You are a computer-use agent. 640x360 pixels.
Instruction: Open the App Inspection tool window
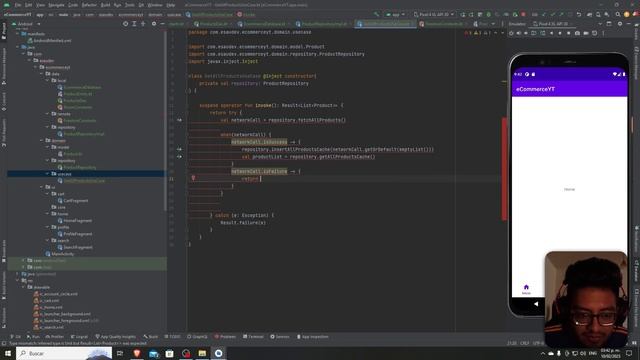click(312, 337)
